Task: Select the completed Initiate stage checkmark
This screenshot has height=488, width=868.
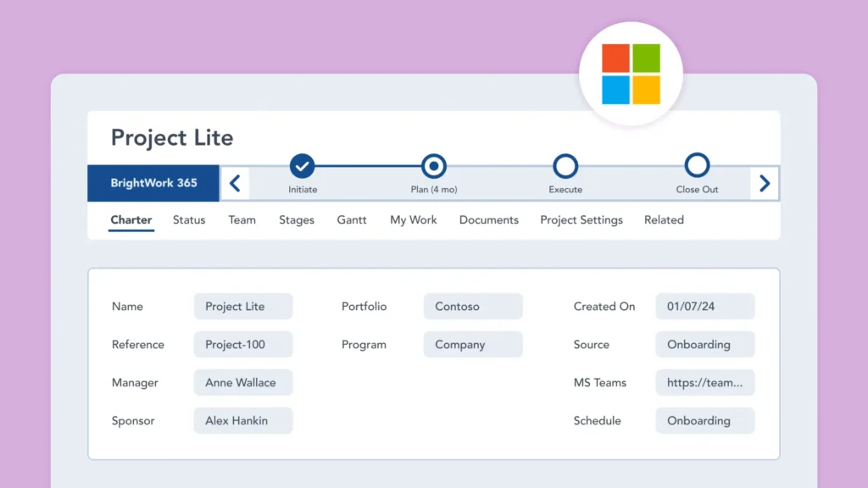Action: (303, 166)
